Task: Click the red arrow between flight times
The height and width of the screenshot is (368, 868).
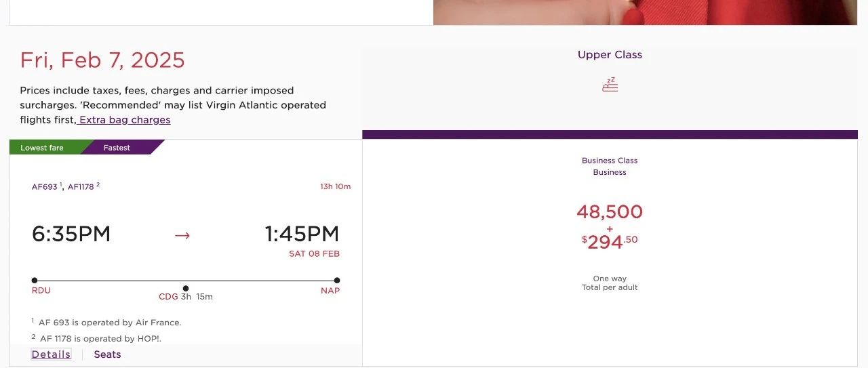Action: [x=182, y=235]
